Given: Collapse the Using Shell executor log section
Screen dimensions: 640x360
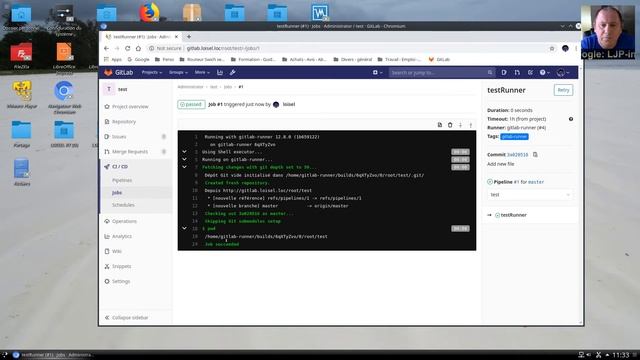Looking at the screenshot, I should click(184, 152).
